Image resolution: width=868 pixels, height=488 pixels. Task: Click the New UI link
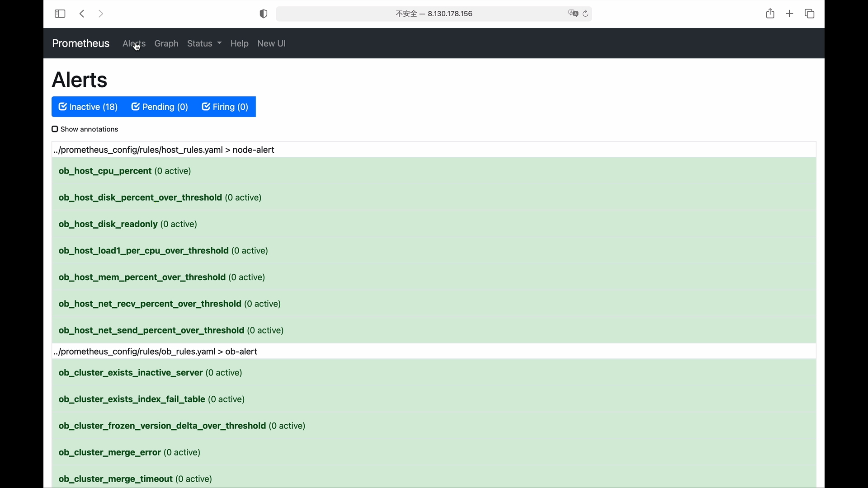pyautogui.click(x=271, y=43)
